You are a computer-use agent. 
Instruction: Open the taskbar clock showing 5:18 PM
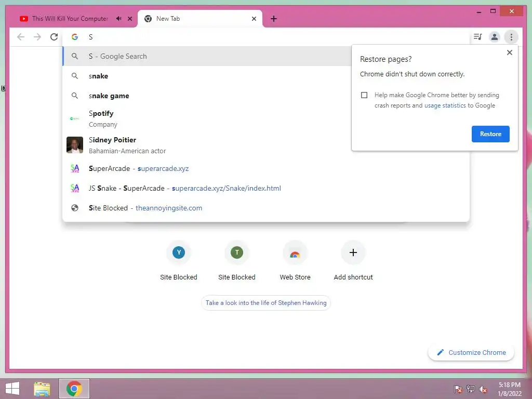(509, 389)
